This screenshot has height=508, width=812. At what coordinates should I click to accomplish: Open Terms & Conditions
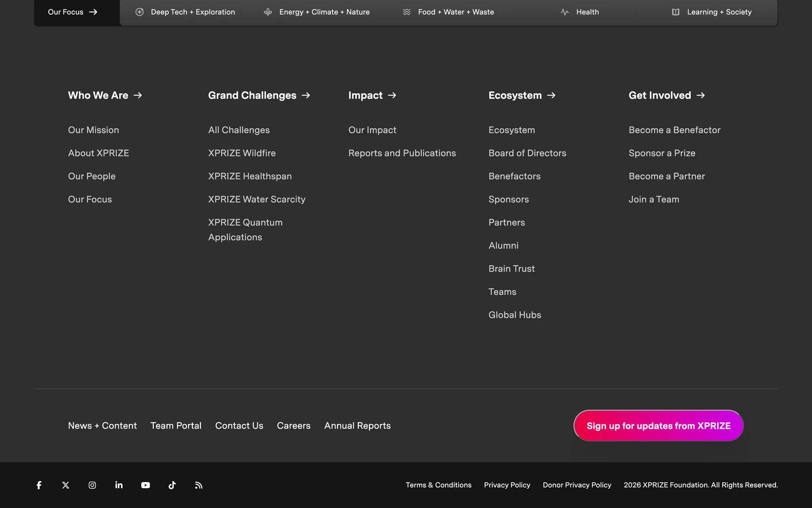point(438,485)
